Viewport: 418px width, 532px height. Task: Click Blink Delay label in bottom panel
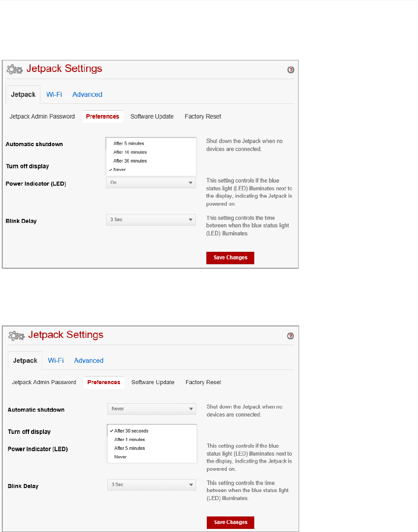[23, 486]
